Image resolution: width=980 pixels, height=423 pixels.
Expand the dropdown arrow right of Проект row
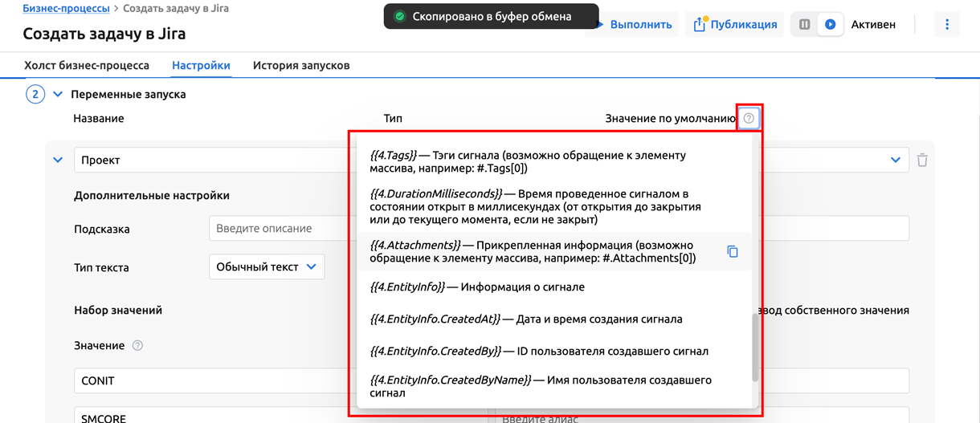coord(895,160)
